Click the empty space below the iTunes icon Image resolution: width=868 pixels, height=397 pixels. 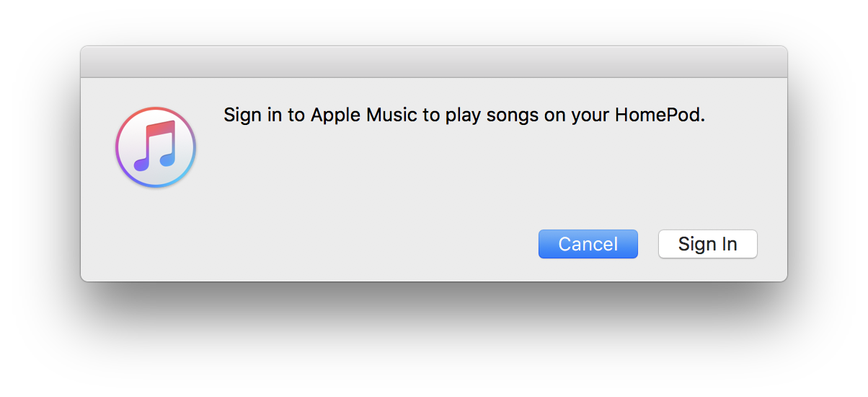pos(156,231)
